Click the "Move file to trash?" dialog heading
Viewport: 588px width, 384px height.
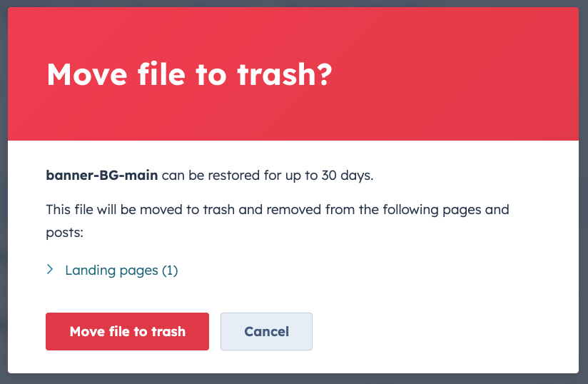189,74
